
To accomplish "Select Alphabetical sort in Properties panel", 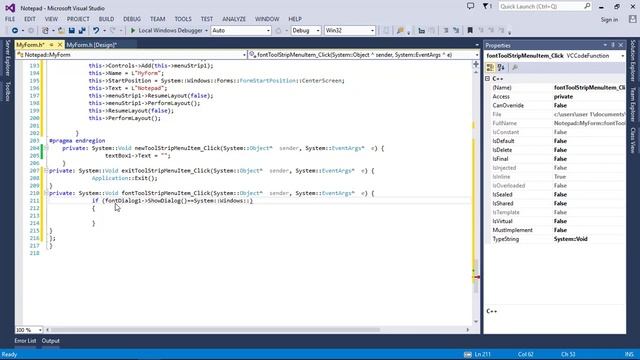I will click(x=501, y=68).
